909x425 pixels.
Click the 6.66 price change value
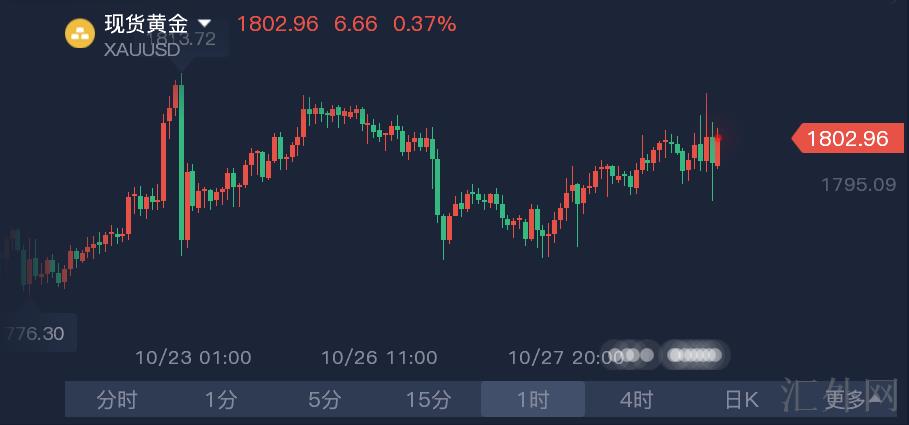coord(356,23)
